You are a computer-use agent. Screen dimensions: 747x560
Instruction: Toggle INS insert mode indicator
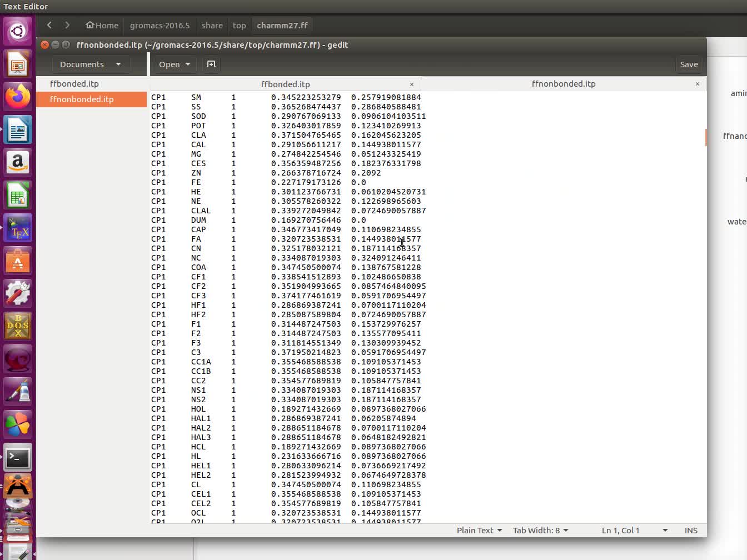click(x=691, y=531)
